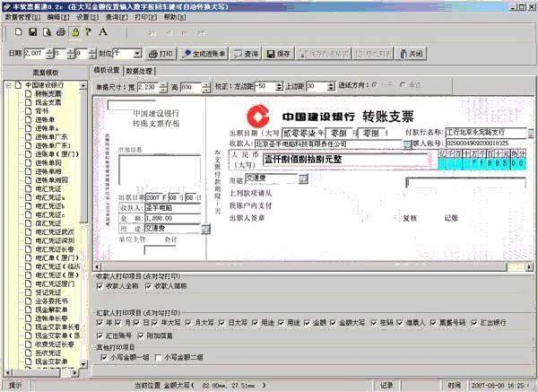Open the 设置 menu

pos(87,17)
